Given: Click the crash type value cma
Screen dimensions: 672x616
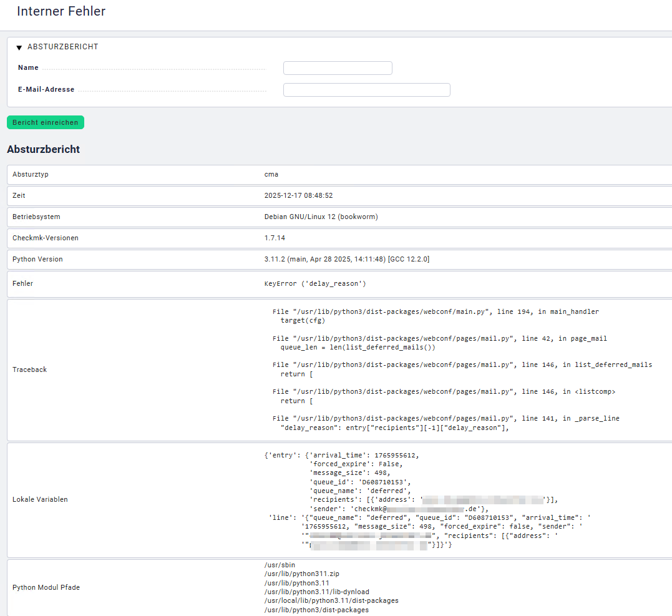Looking at the screenshot, I should (x=271, y=175).
